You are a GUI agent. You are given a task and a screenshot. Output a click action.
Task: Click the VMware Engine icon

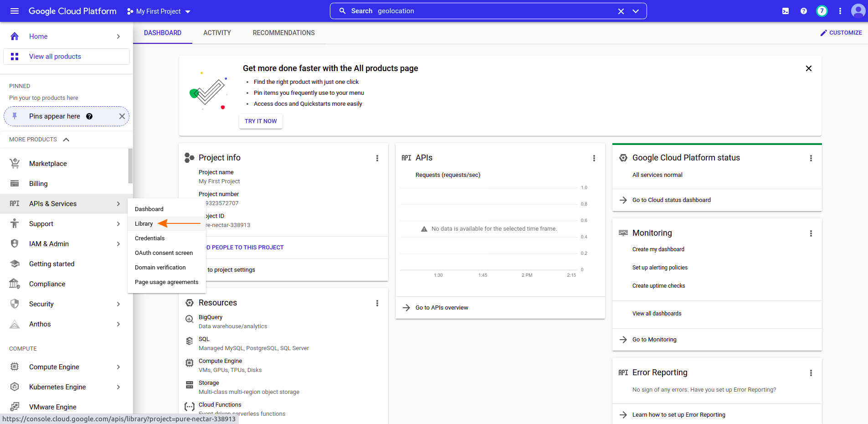[x=15, y=407]
